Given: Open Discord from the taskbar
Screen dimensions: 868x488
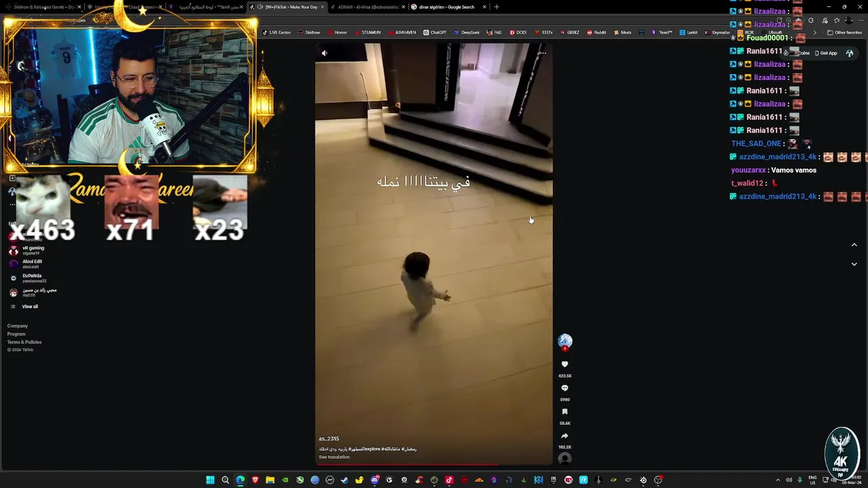Looking at the screenshot, I should tap(374, 480).
